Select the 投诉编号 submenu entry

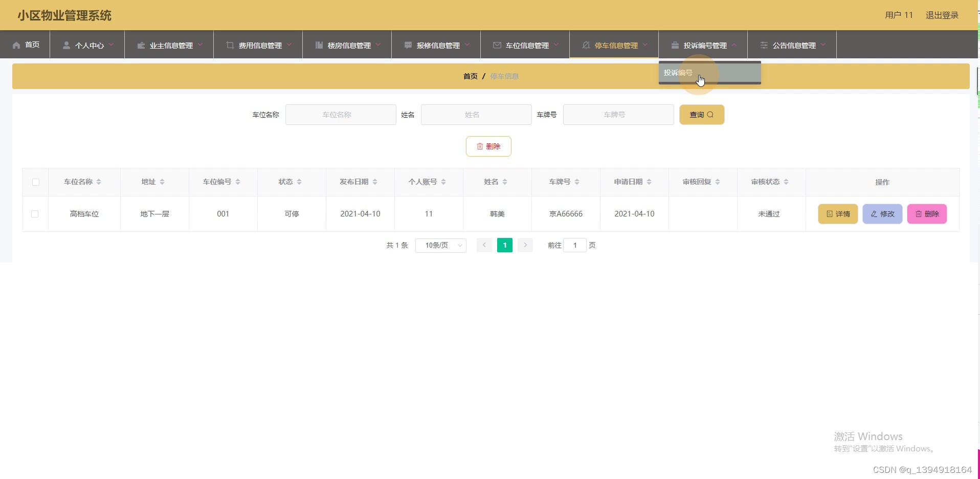click(710, 73)
